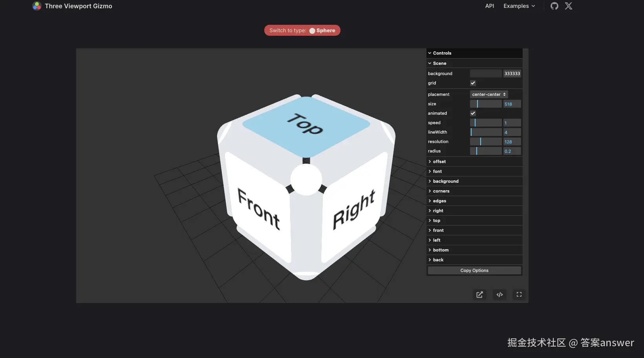Image resolution: width=644 pixels, height=358 pixels.
Task: Expand the bottom face folder
Action: click(x=474, y=250)
